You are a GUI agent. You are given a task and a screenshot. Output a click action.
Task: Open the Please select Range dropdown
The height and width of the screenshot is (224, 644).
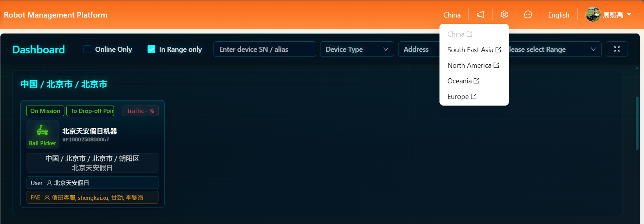pyautogui.click(x=555, y=49)
